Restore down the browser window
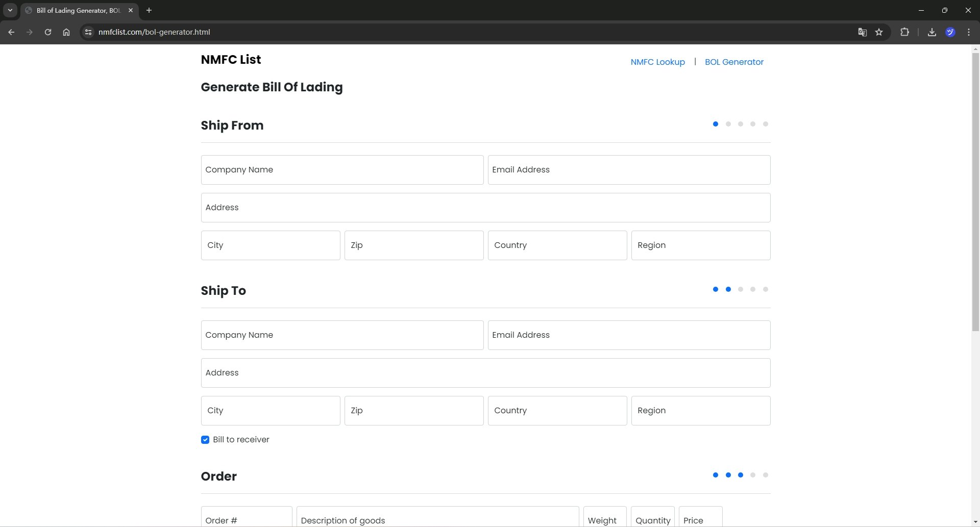Image resolution: width=980 pixels, height=527 pixels. 945,10
